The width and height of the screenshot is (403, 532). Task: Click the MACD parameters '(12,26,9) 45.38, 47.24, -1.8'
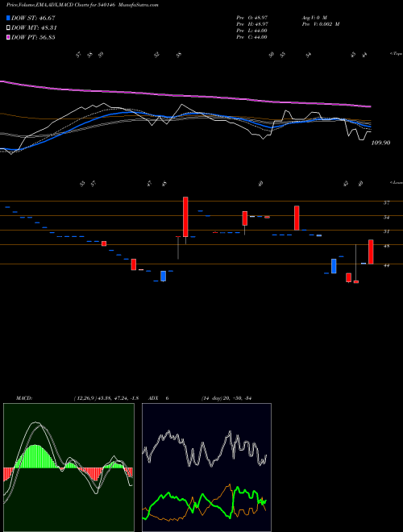click(106, 398)
